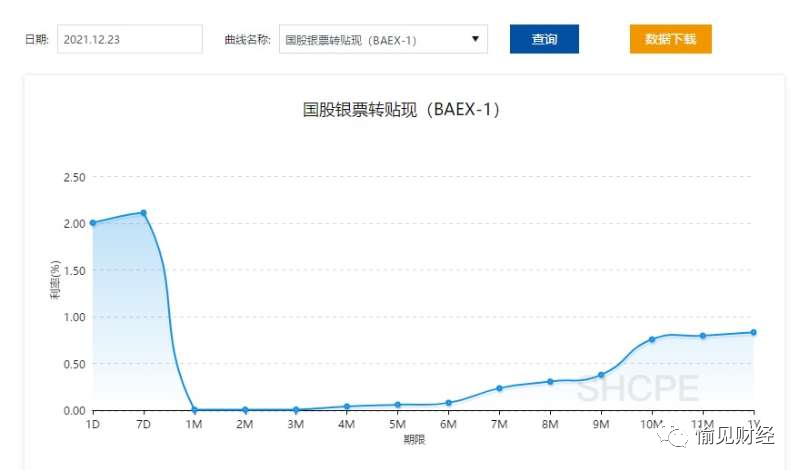Select the 7D peak data point
The height and width of the screenshot is (470, 800).
click(144, 213)
